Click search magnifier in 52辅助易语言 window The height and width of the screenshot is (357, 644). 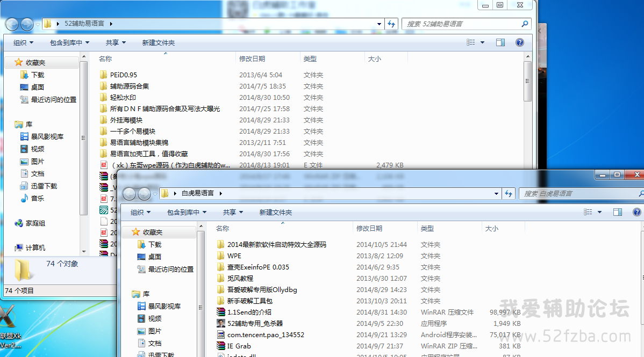[x=525, y=24]
